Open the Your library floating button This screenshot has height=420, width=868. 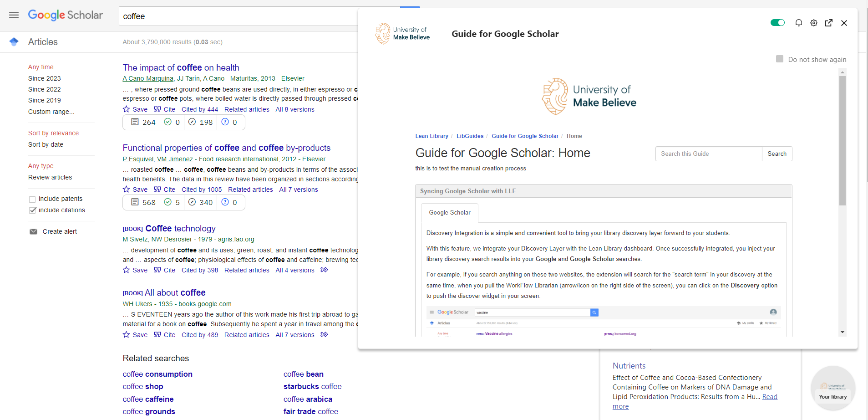[833, 388]
